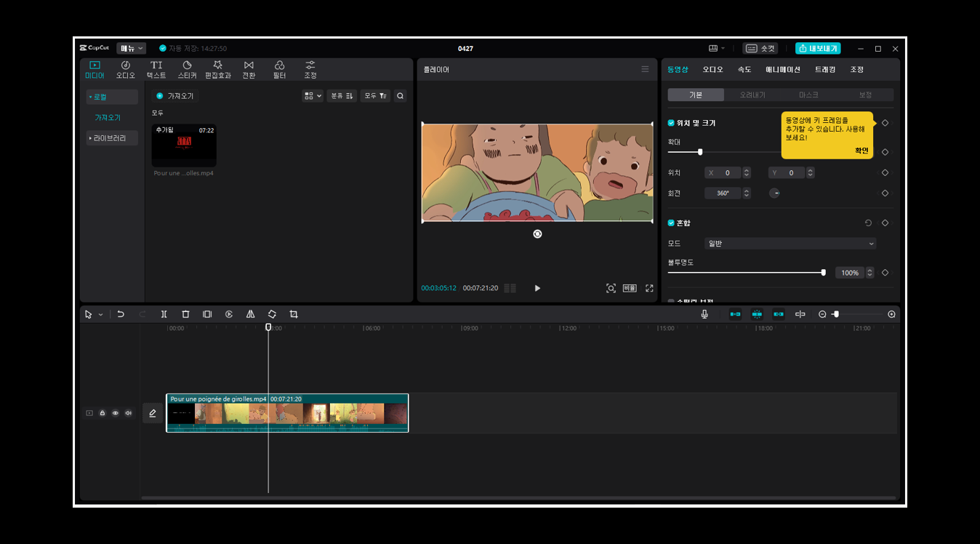Switch to the 트래킹 tab
Viewport: 980px width, 544px height.
tap(825, 69)
